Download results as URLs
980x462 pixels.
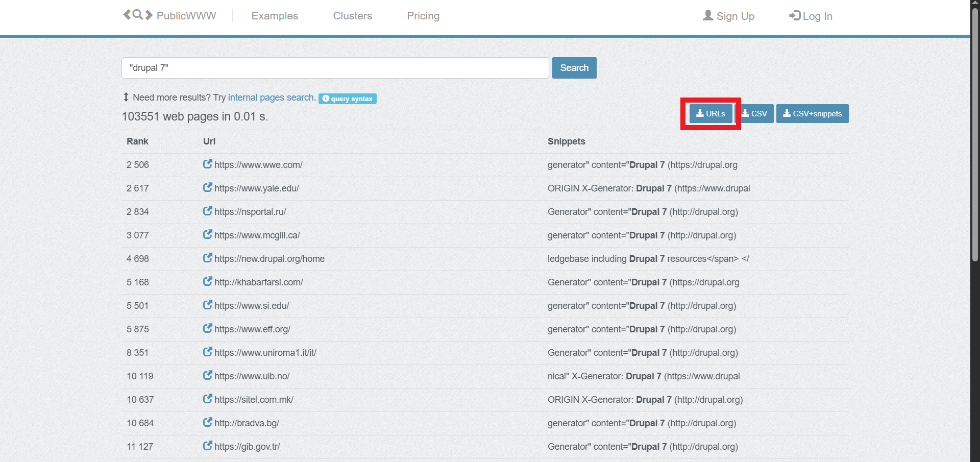click(x=710, y=113)
